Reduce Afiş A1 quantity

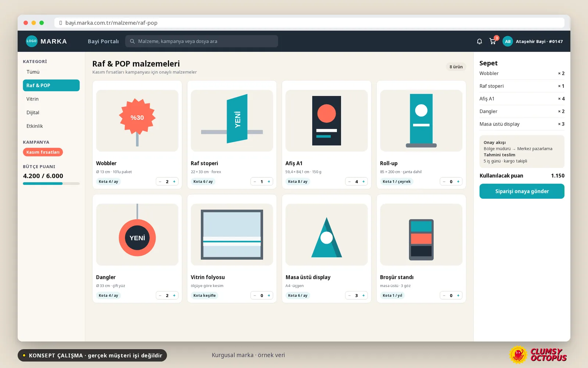[x=349, y=181]
